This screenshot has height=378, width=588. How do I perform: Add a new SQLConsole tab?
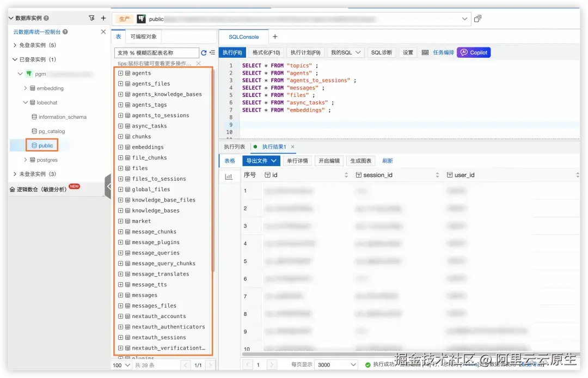pyautogui.click(x=275, y=36)
